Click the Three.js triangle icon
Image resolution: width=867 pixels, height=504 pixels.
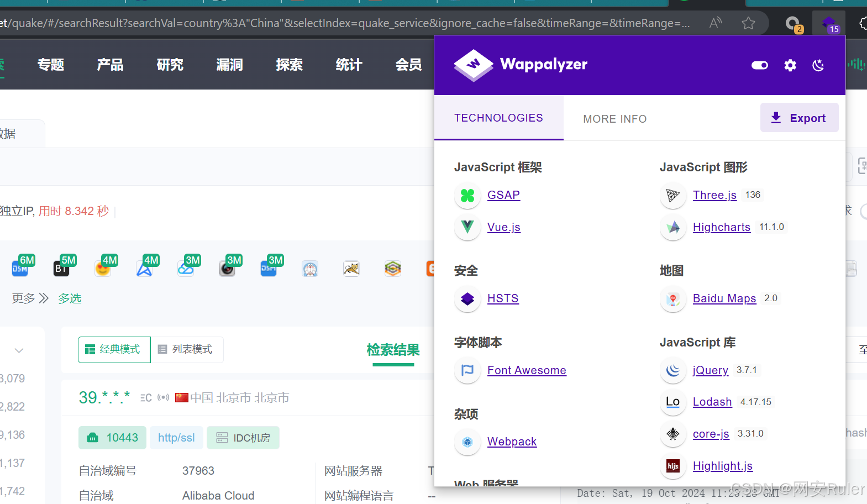pyautogui.click(x=673, y=196)
